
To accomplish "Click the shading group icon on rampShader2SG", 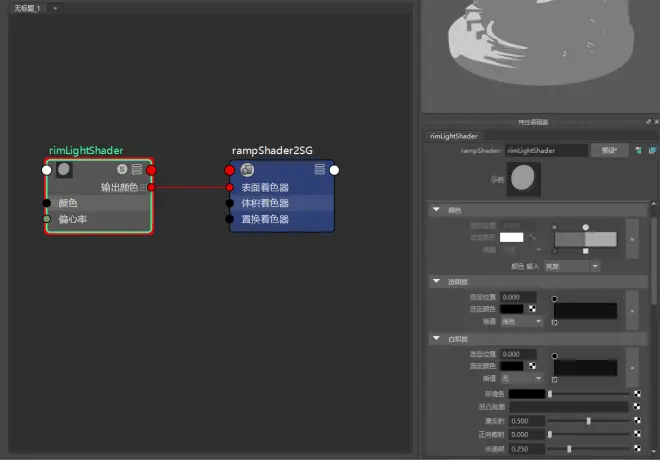I will [247, 170].
